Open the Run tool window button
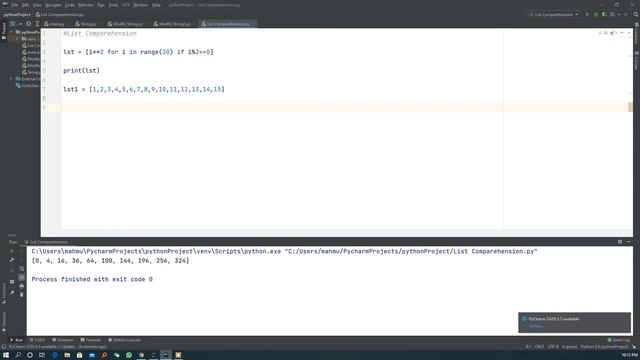640x360 pixels. (16, 340)
